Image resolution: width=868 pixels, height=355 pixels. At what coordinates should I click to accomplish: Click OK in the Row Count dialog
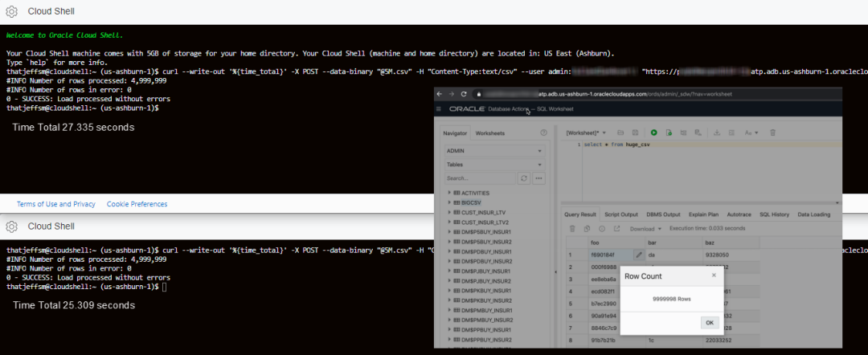pos(710,323)
